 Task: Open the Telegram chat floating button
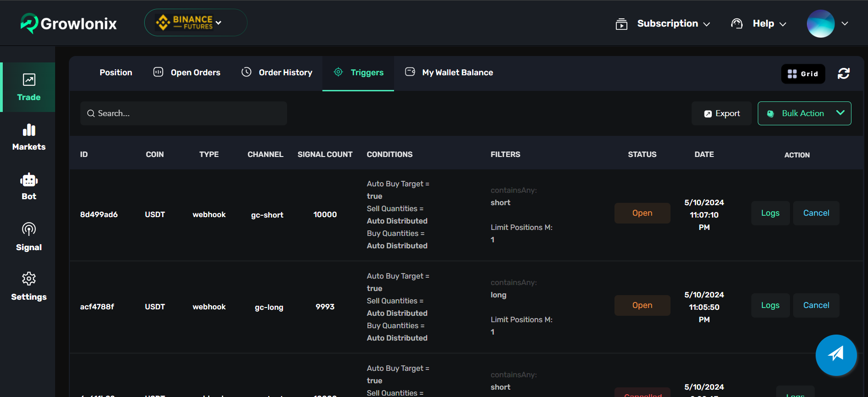point(835,355)
